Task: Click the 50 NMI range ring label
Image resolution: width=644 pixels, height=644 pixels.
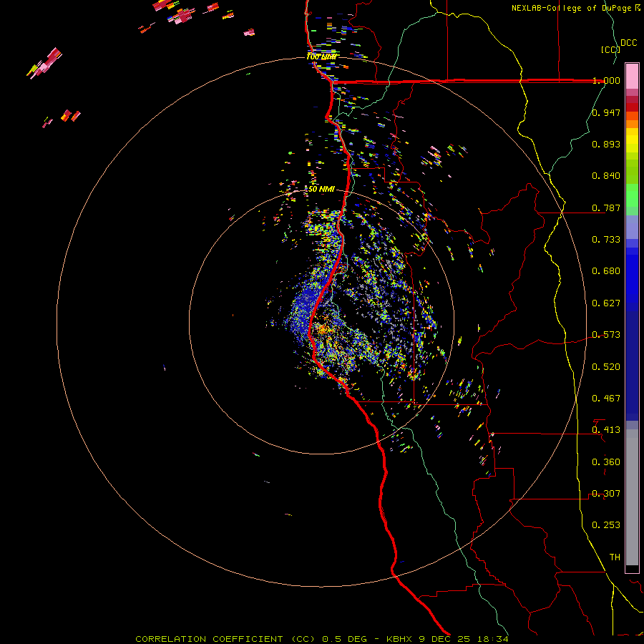Action: 321,190
